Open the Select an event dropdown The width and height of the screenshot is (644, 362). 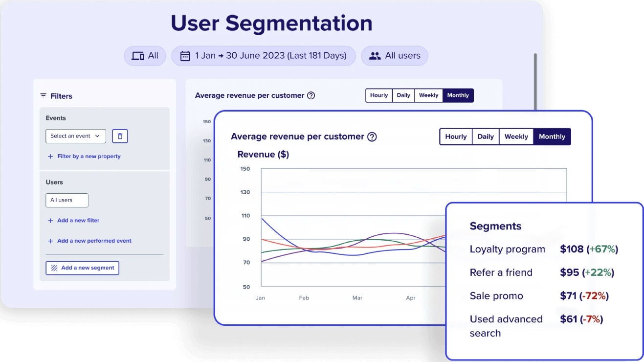pos(75,136)
